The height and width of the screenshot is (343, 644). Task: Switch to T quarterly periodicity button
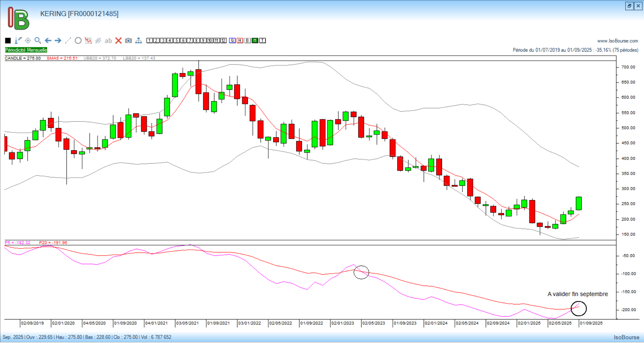coord(263,41)
